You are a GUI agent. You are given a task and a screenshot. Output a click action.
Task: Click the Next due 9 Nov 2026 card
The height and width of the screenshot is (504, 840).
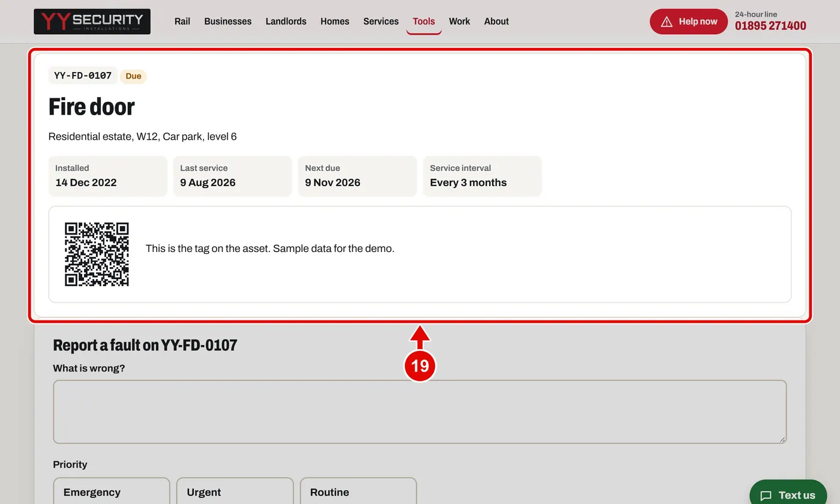point(358,176)
